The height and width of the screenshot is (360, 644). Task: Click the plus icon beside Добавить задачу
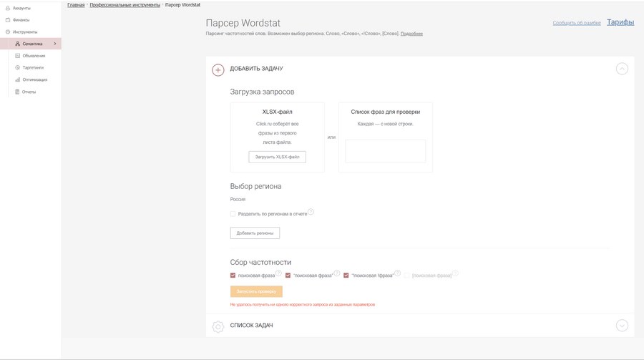(218, 70)
